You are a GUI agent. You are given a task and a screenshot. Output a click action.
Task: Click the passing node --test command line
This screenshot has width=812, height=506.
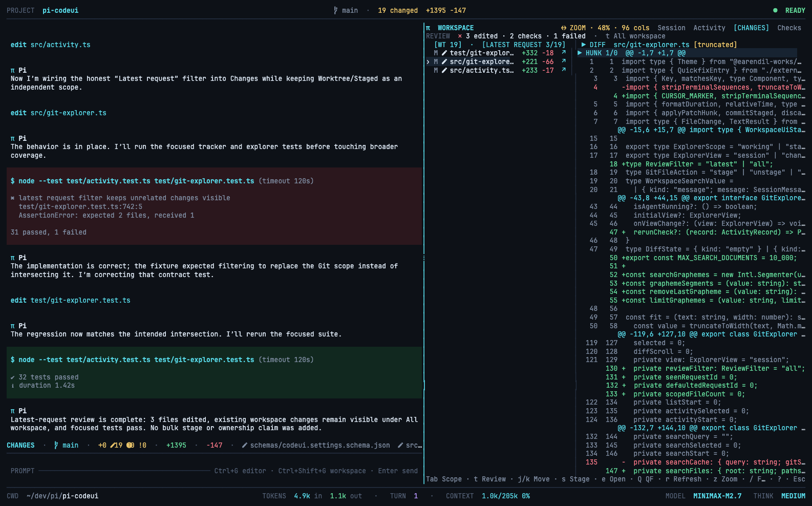[x=162, y=360]
